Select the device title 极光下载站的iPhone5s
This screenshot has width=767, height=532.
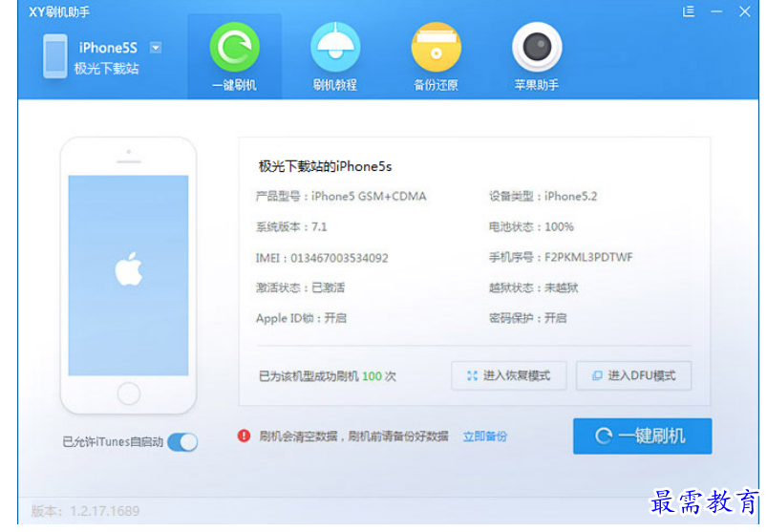pos(326,166)
